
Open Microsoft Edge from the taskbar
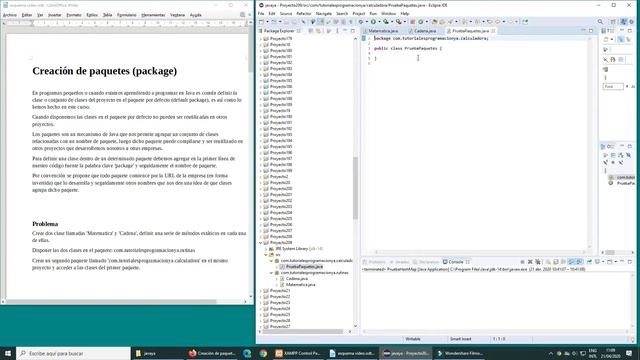tap(247, 353)
